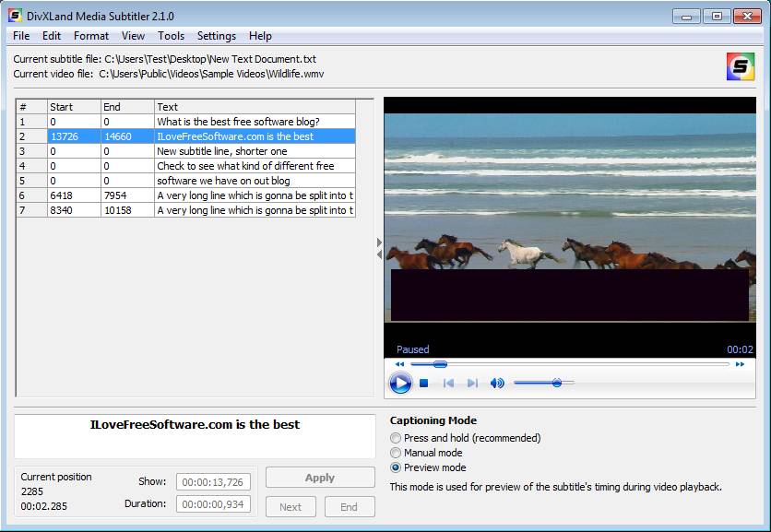This screenshot has height=532, width=771.
Task: Click the fast-forward double-arrow icon
Action: 740,364
